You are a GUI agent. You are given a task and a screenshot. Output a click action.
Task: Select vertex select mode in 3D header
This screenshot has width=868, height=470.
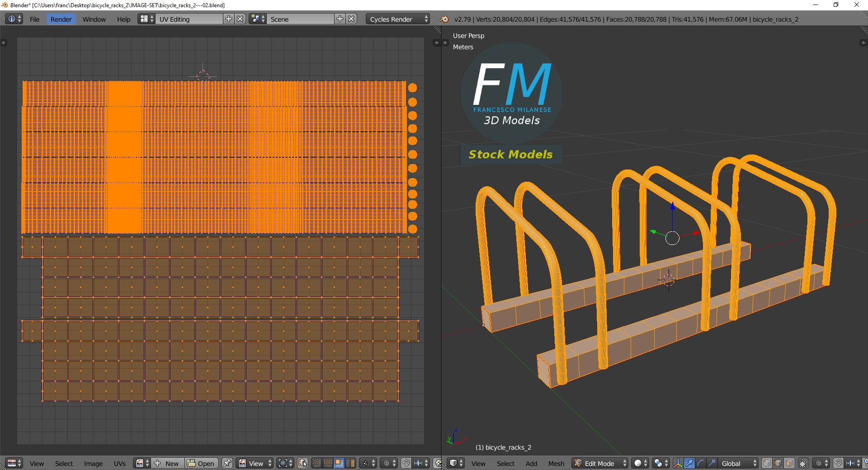click(x=767, y=463)
